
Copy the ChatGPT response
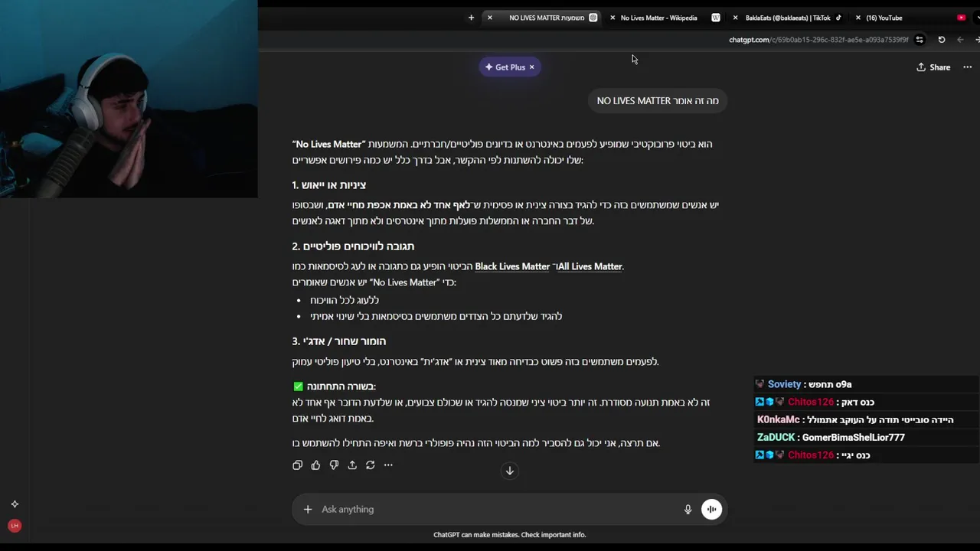297,465
